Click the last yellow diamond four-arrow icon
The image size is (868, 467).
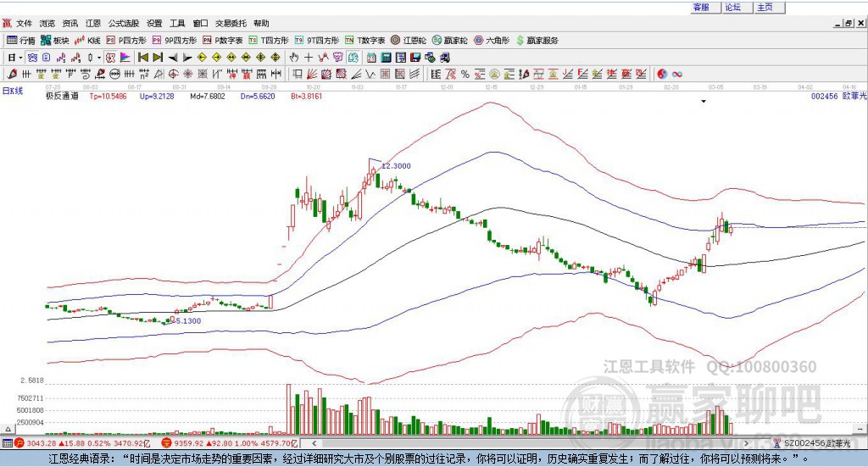pos(275,58)
